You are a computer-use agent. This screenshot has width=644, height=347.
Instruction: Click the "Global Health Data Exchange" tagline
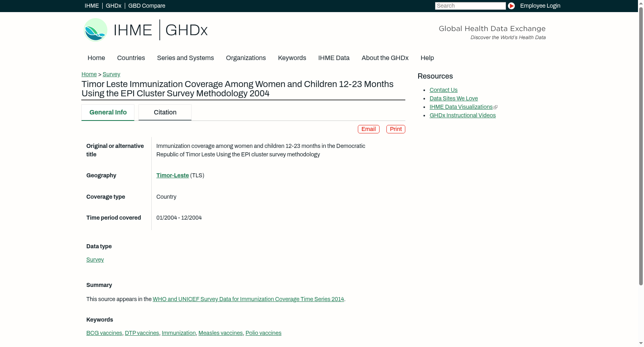coord(492,29)
